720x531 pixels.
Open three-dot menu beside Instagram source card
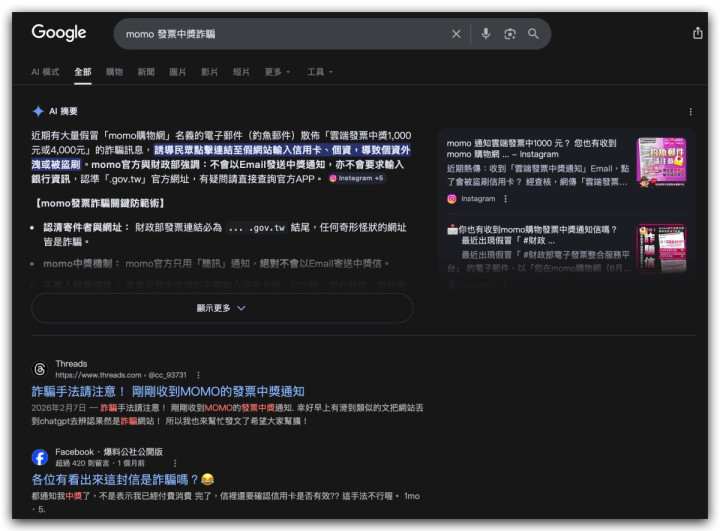(506, 199)
